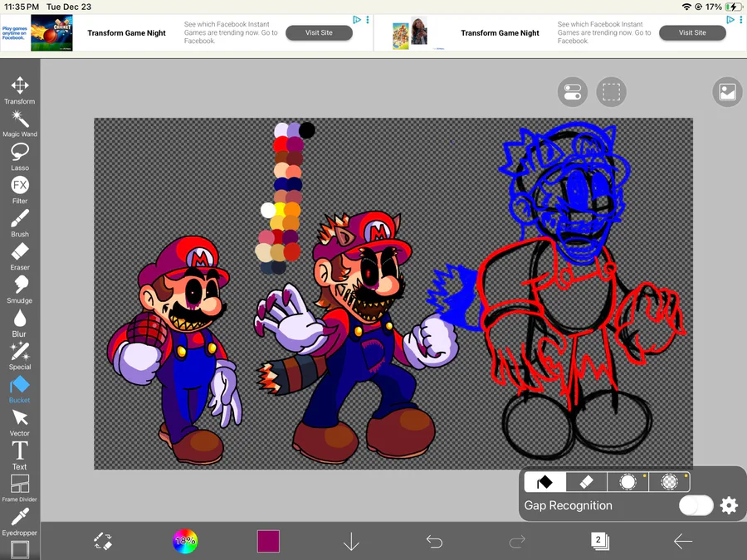Tap the 11:35 PM clock
Image resolution: width=747 pixels, height=560 pixels.
[22, 7]
